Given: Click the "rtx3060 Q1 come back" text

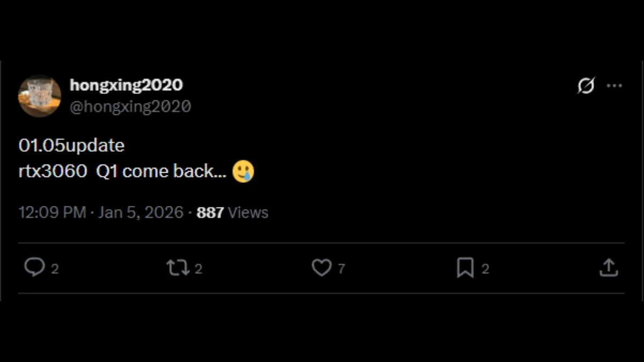Looking at the screenshot, I should [122, 172].
